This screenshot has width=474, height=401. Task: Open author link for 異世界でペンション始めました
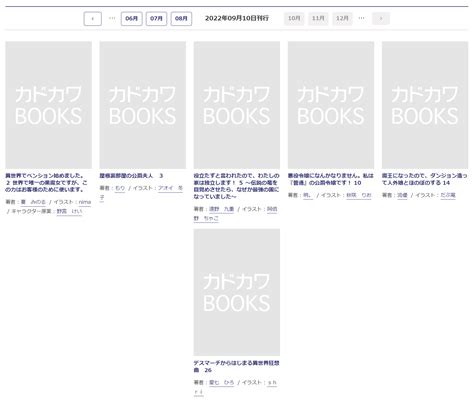[x=33, y=202]
